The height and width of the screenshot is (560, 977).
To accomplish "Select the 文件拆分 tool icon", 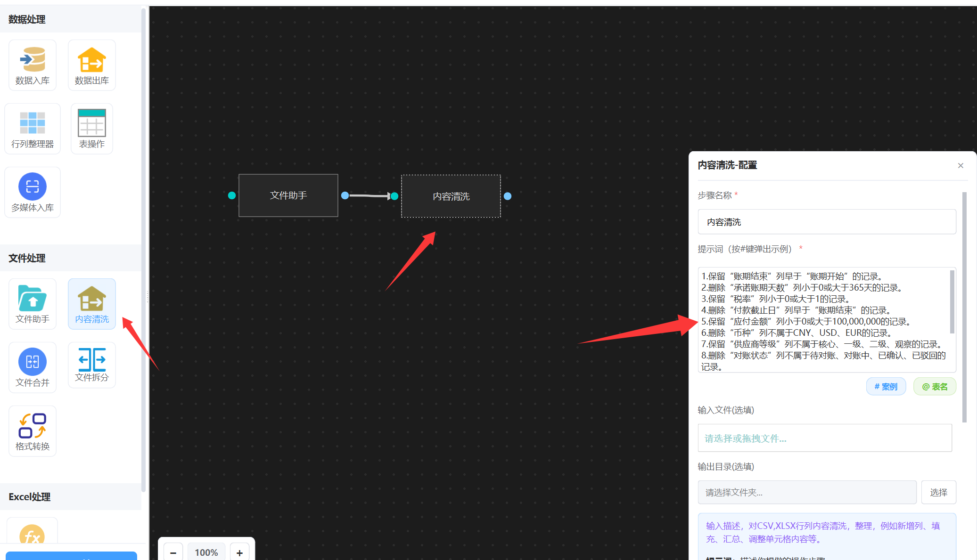I will [92, 365].
